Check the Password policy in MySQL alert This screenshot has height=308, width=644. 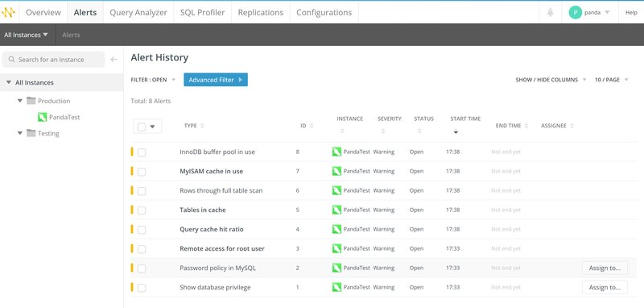[142, 268]
